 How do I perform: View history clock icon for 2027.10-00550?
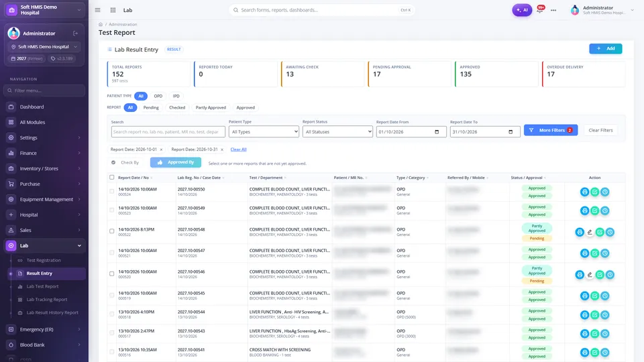(605, 192)
